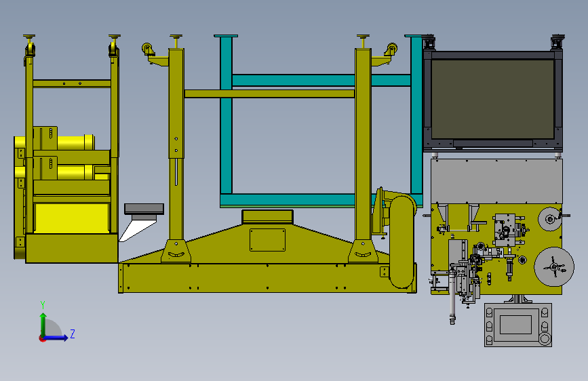Pick the lower bright yellow cylinder

pos(75,172)
